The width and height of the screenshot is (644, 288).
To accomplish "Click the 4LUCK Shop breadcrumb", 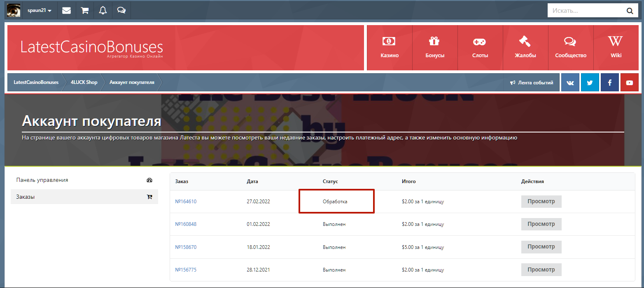I will pyautogui.click(x=84, y=82).
